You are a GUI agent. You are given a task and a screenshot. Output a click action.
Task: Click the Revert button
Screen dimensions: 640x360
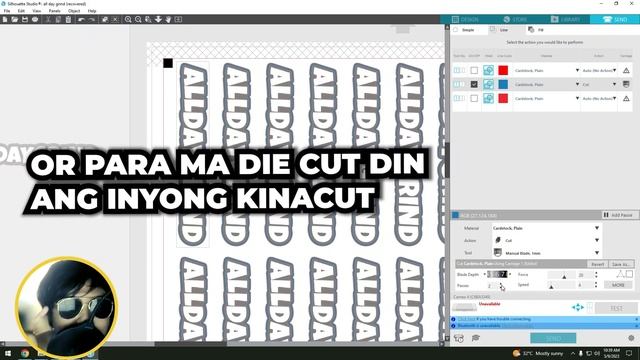(x=597, y=264)
